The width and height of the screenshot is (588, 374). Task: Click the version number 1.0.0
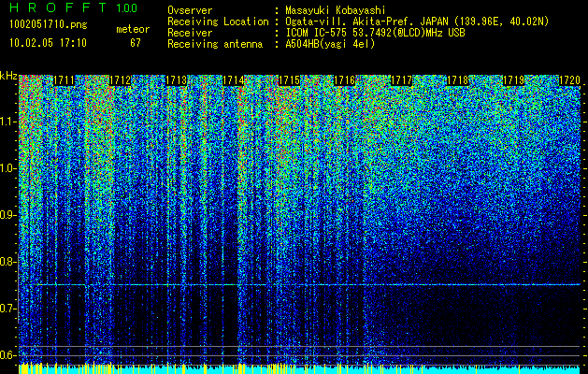click(127, 8)
